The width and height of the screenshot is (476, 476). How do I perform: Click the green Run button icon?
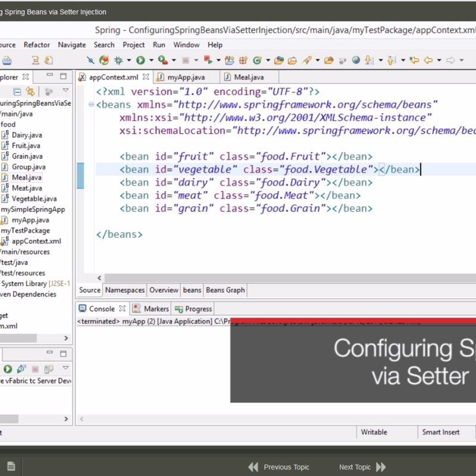point(140,60)
